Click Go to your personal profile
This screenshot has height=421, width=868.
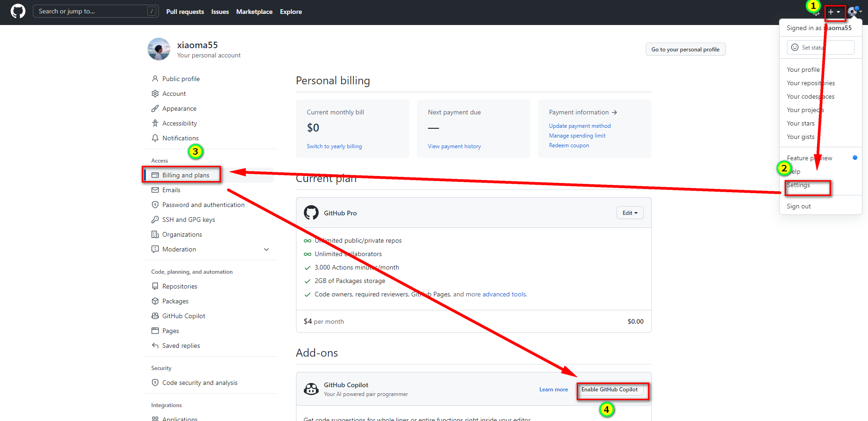click(x=685, y=50)
